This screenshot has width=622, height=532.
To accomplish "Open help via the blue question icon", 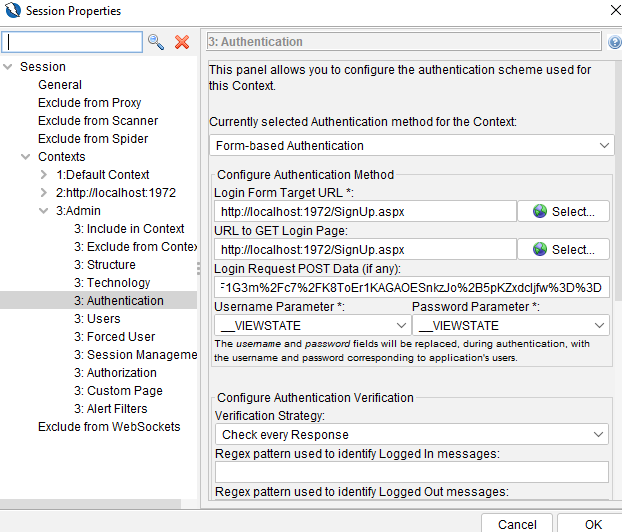I will [614, 42].
